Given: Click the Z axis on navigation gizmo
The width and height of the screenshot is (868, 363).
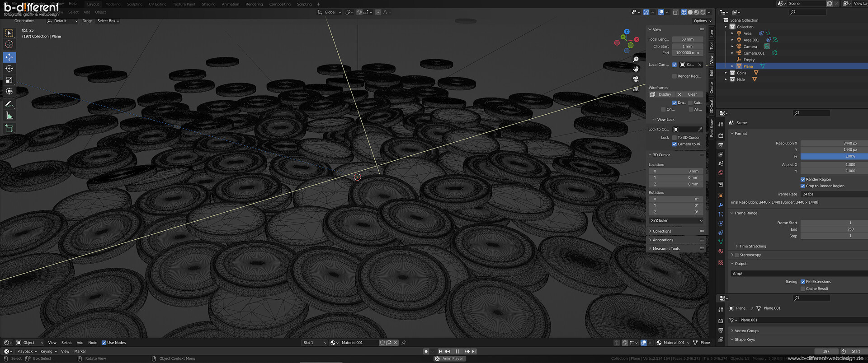Looking at the screenshot, I should [627, 32].
